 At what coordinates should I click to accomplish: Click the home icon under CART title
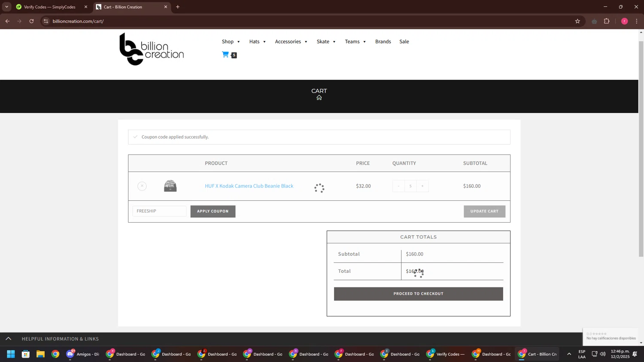click(319, 98)
